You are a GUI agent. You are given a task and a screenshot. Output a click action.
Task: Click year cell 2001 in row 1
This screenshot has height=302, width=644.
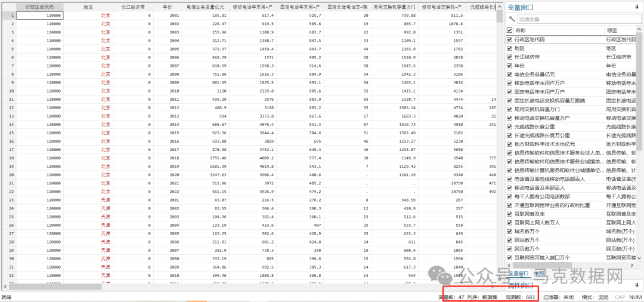tap(168, 15)
